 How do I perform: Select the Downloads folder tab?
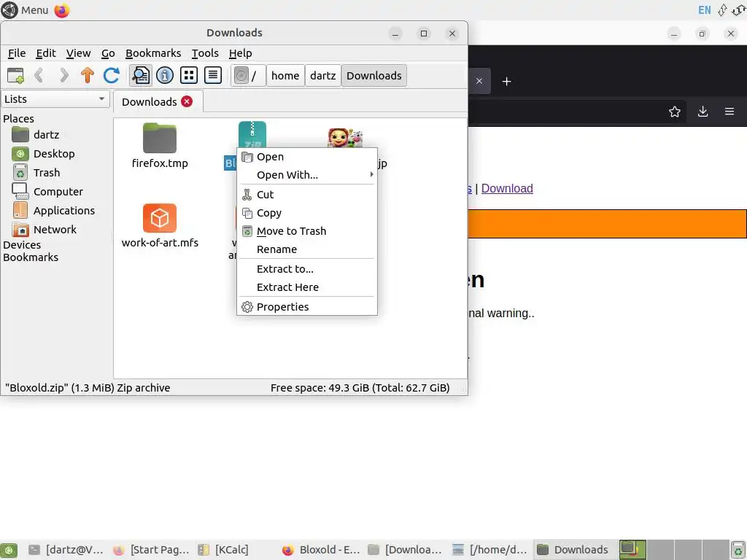tap(149, 102)
